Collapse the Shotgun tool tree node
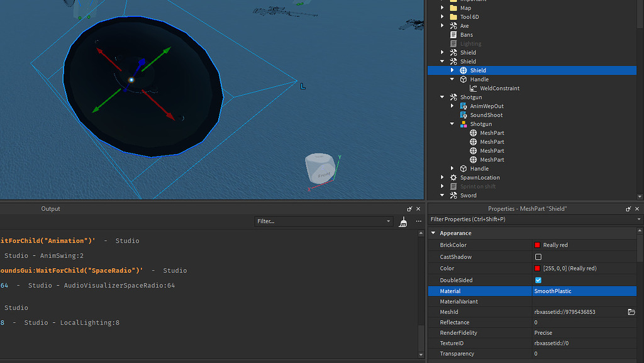 coord(442,98)
